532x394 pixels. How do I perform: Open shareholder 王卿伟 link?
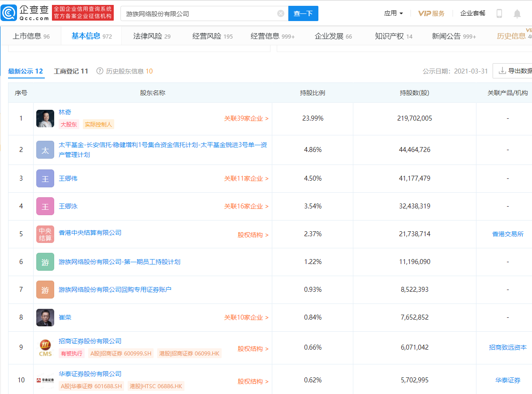pos(68,178)
